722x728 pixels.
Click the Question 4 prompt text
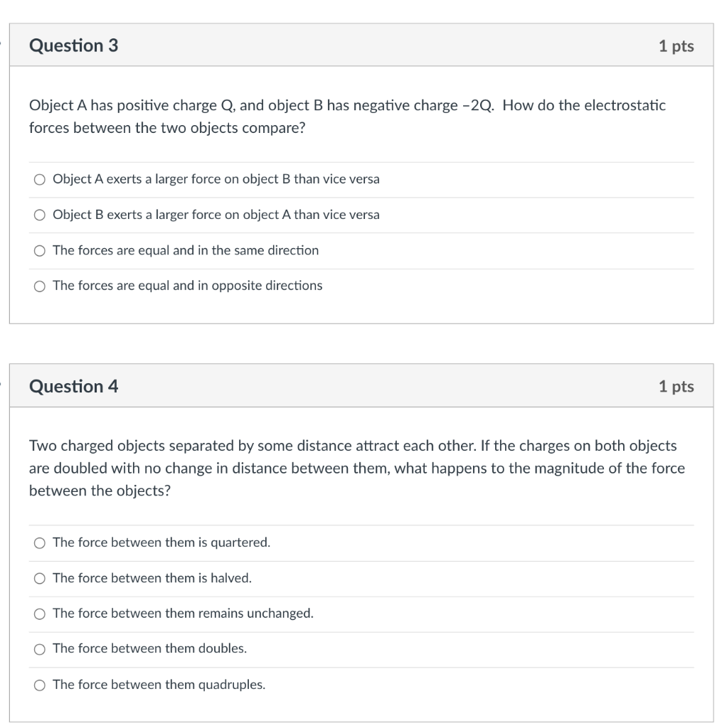pyautogui.click(x=356, y=468)
